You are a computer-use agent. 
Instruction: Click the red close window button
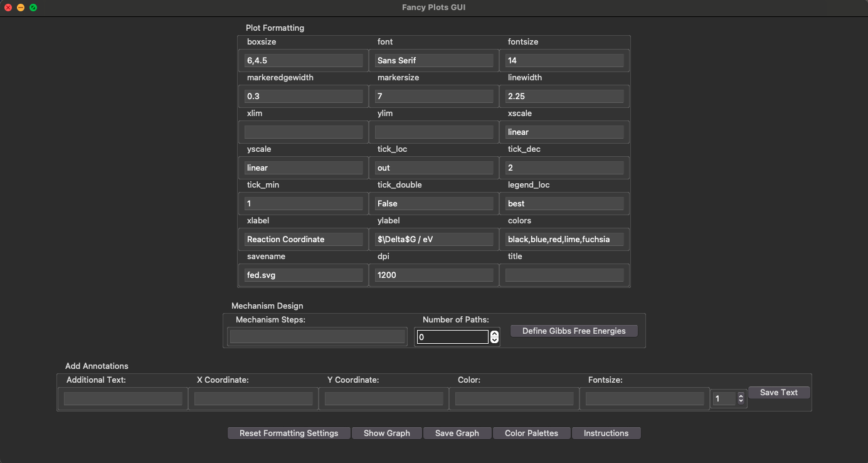tap(8, 8)
